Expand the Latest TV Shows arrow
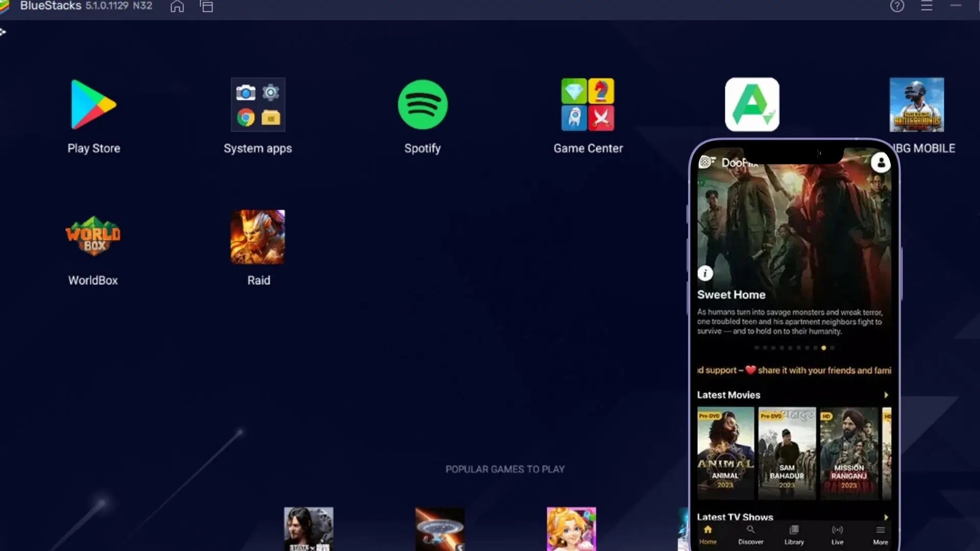980x551 pixels. coord(886,517)
